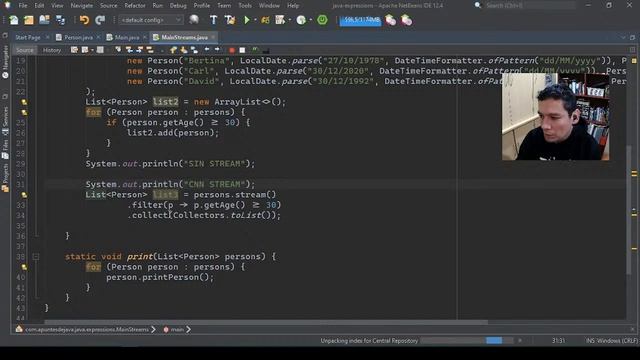This screenshot has height=360, width=640.
Task: Click the Find Previous Occurrence icon
Action: [x=129, y=50]
